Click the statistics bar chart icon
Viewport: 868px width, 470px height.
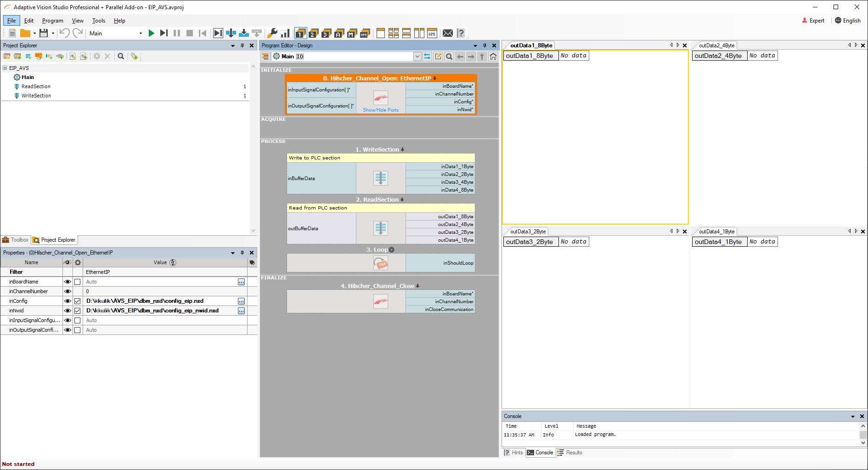285,33
